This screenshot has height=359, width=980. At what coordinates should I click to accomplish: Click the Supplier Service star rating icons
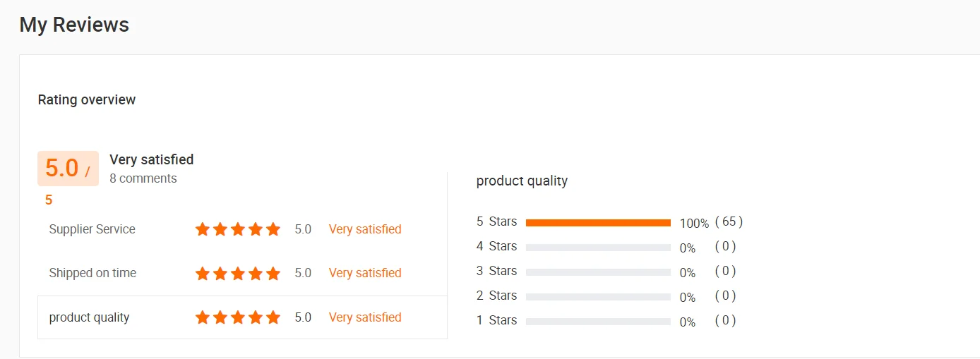(x=237, y=229)
